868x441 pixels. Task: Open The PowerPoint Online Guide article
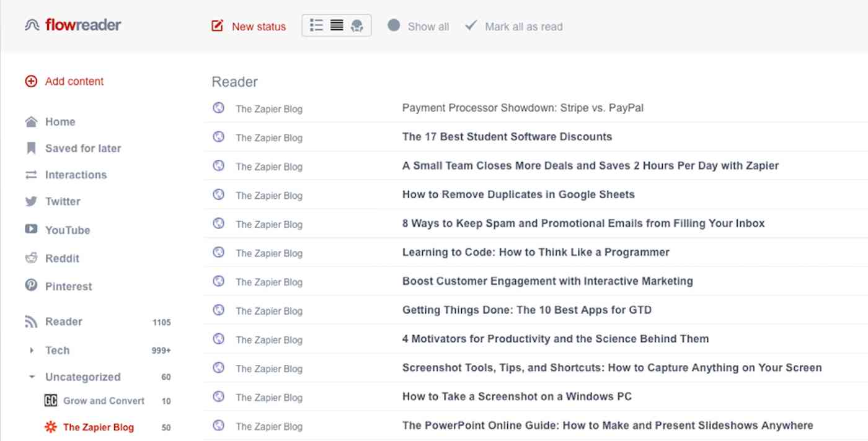tap(608, 426)
